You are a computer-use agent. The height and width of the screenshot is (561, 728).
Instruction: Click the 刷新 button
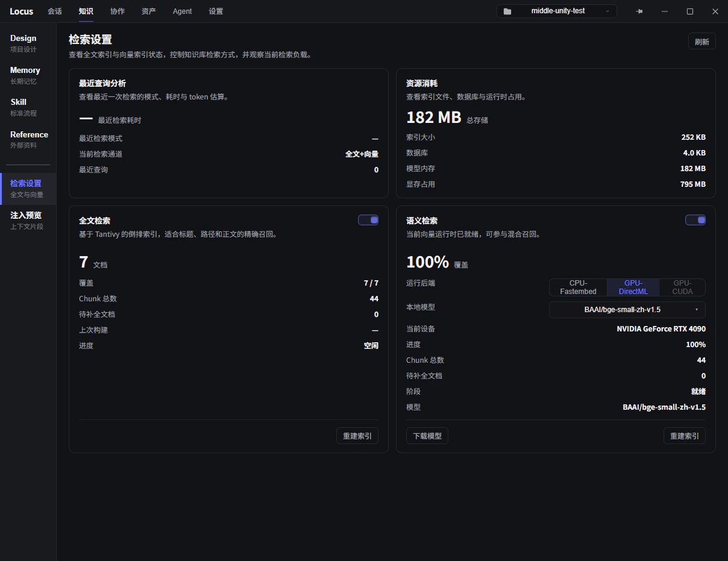point(702,42)
